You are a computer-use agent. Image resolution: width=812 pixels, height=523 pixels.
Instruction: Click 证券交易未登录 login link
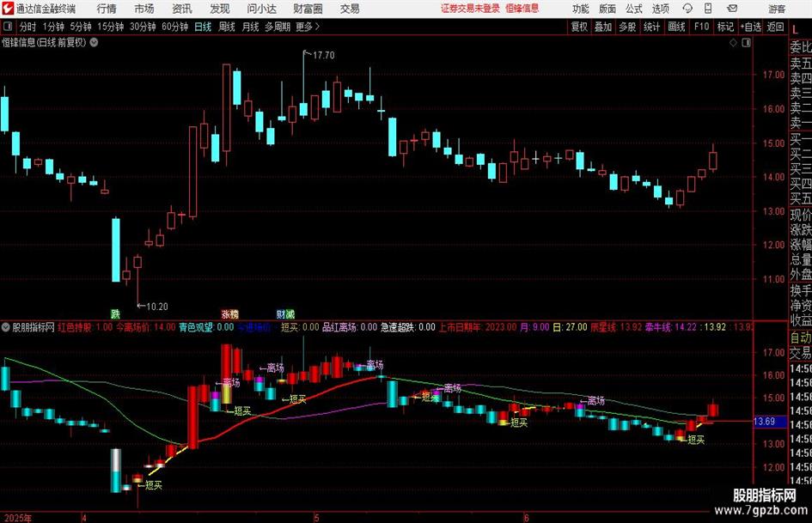click(470, 9)
